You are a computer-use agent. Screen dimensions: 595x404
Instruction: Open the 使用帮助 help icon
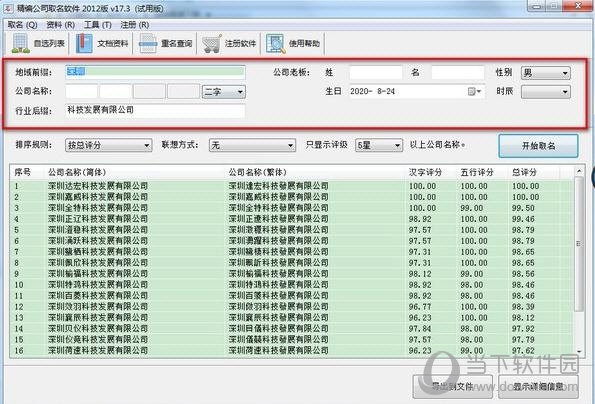275,43
